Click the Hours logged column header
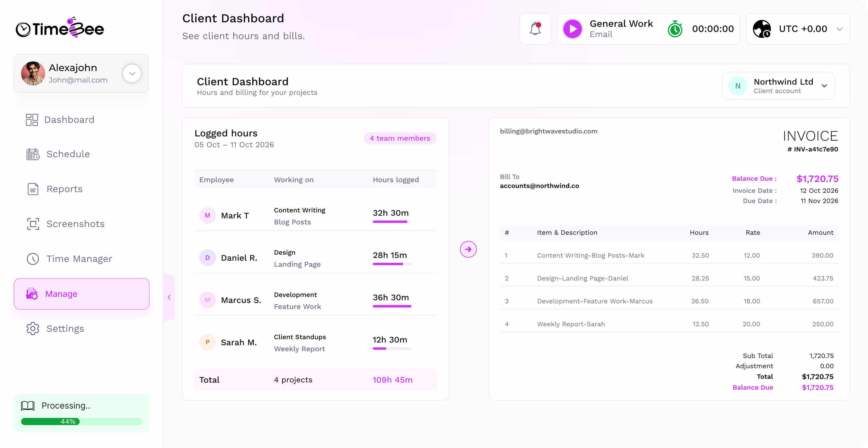Screen dimensions: 868x448 396,180
